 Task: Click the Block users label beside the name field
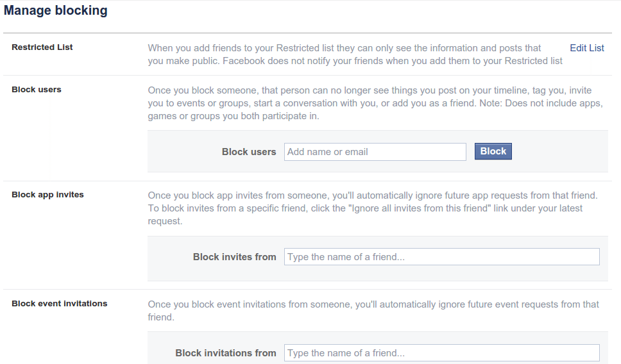click(x=249, y=152)
